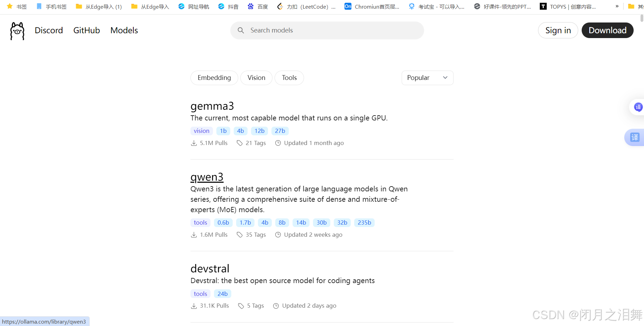Open the devstral model page

coord(210,269)
